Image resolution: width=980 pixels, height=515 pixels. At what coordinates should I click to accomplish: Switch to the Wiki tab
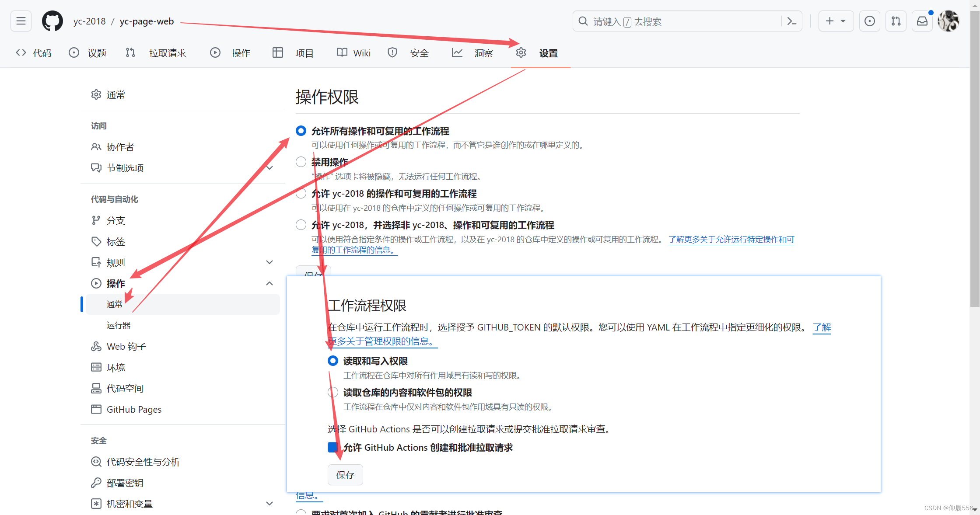click(353, 53)
